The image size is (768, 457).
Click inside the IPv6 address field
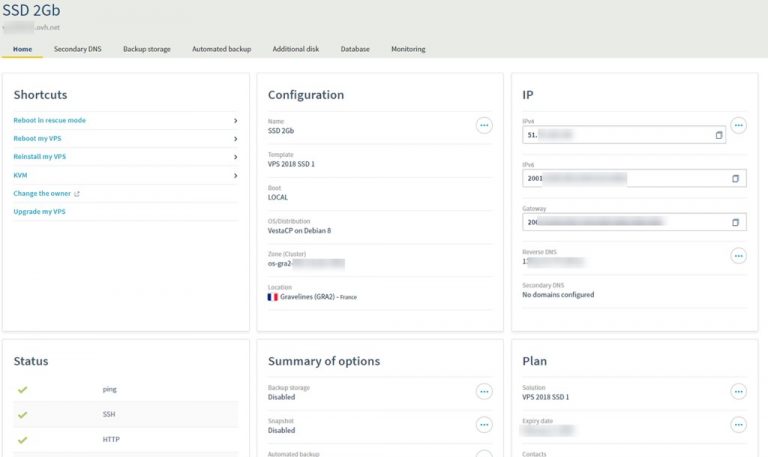(634, 178)
